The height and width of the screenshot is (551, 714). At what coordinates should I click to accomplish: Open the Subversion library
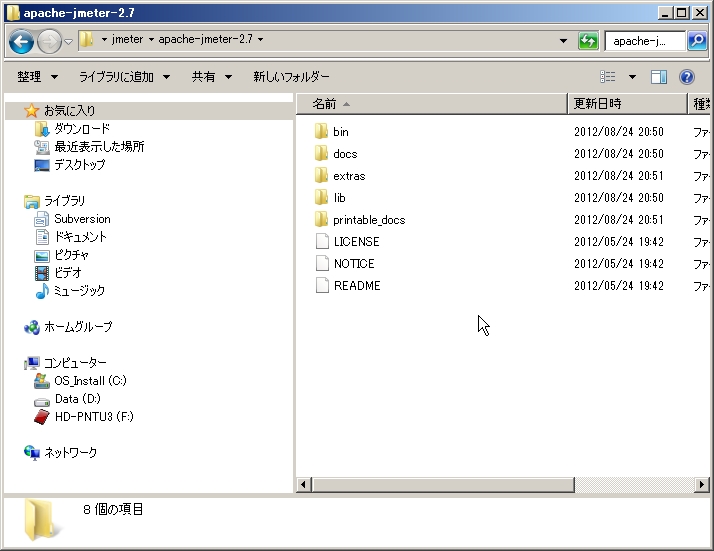click(82, 219)
